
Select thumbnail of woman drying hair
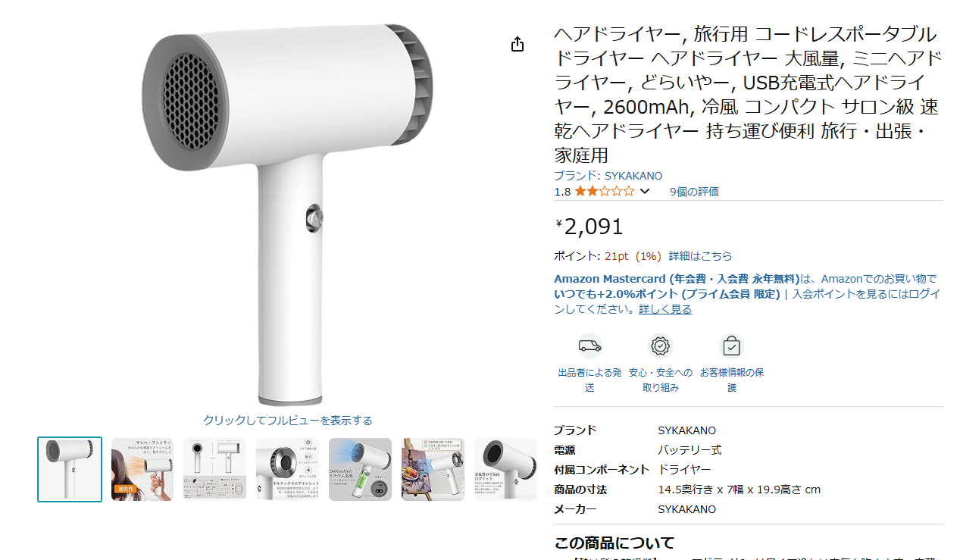point(142,469)
